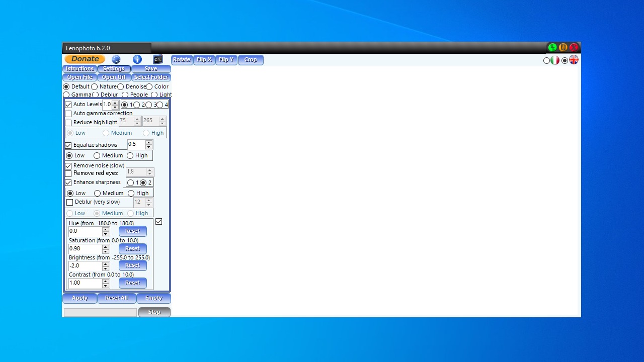Viewport: 644px width, 362px height.
Task: Select the Default preset radio button
Action: click(x=66, y=86)
